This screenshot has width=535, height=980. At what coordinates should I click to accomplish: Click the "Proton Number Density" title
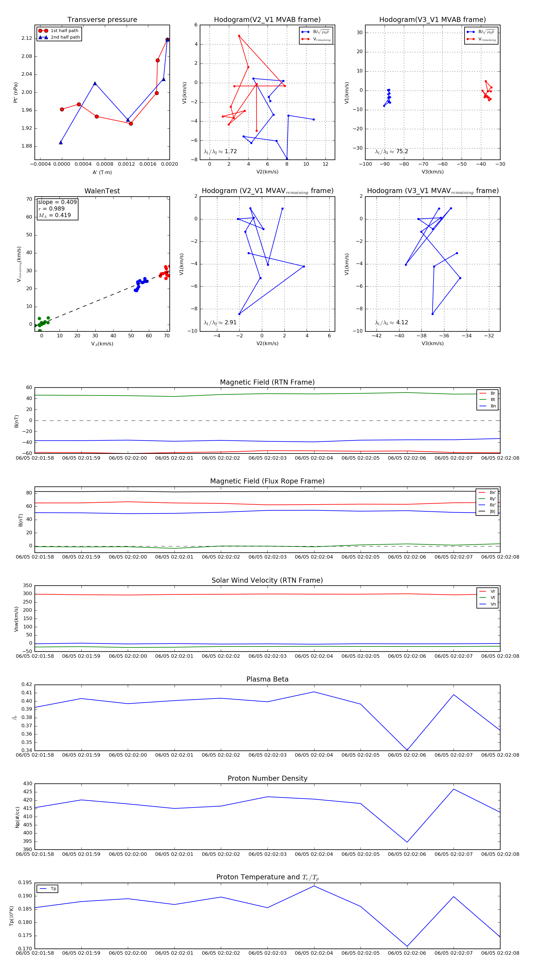(x=267, y=778)
